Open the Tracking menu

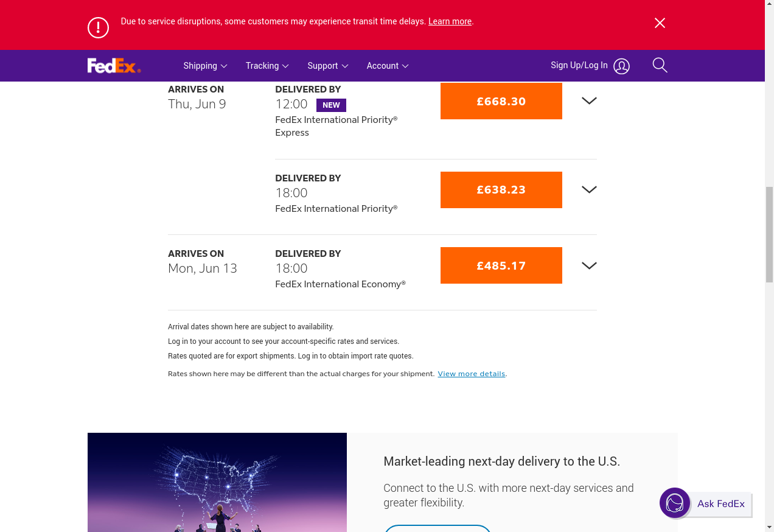point(267,66)
